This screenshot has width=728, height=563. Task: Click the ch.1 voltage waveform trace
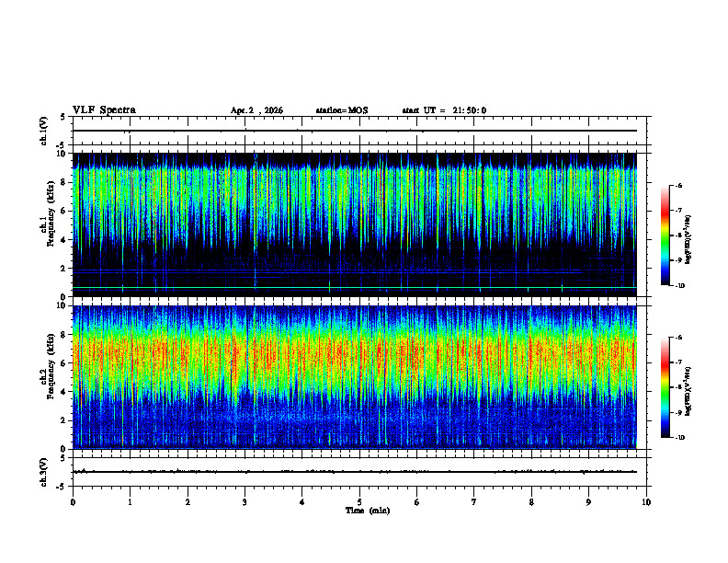pos(355,131)
